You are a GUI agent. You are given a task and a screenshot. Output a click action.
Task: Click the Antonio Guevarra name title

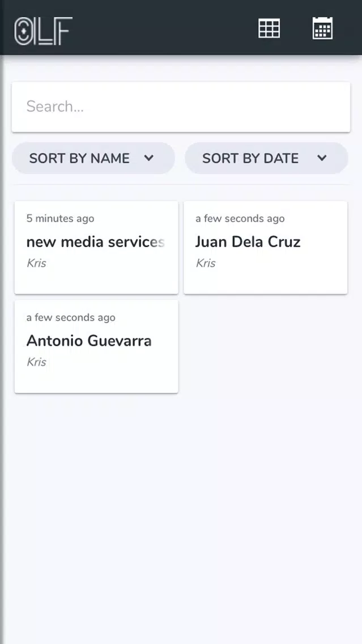89,341
